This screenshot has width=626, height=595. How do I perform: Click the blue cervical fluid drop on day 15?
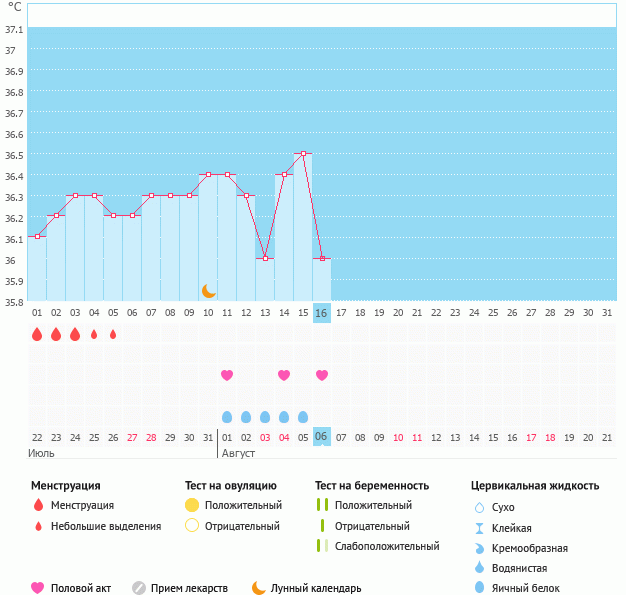pos(303,417)
